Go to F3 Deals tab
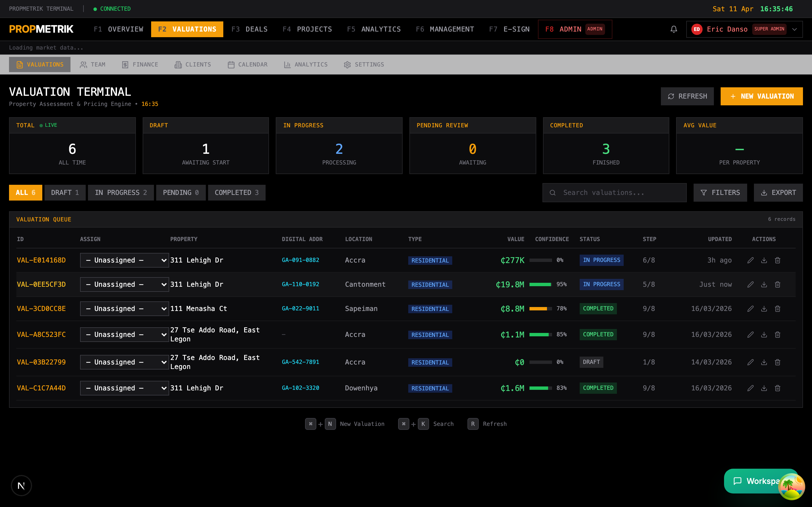812x507 pixels. (x=249, y=29)
